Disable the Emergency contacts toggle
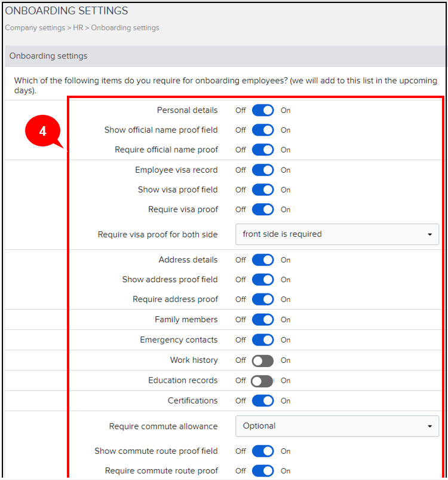This screenshot has height=480, width=448. coord(262,340)
